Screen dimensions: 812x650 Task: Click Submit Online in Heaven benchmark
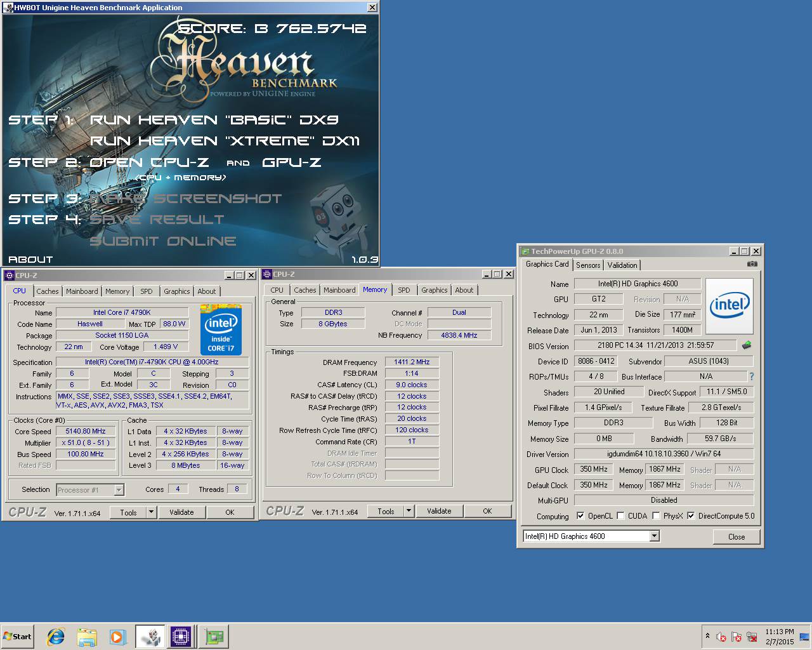point(163,241)
